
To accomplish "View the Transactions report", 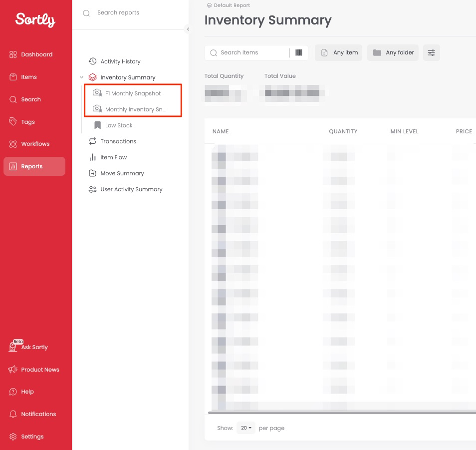I will pyautogui.click(x=118, y=141).
